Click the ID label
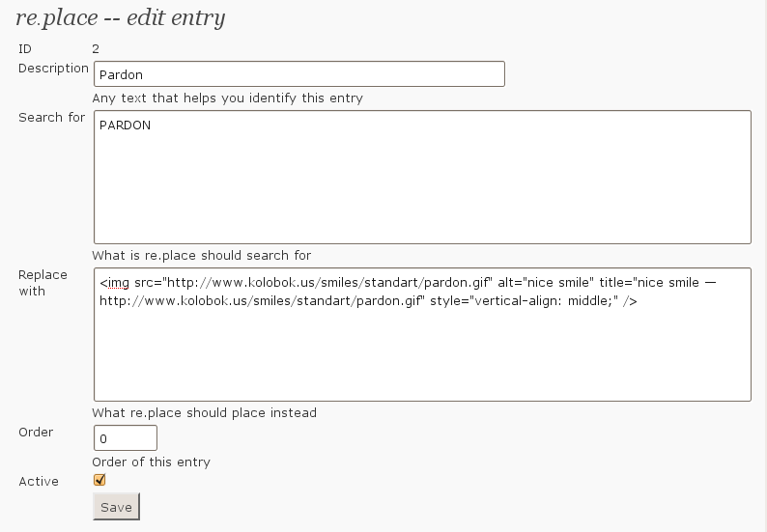Viewport: 767px width, 532px height. pos(25,49)
